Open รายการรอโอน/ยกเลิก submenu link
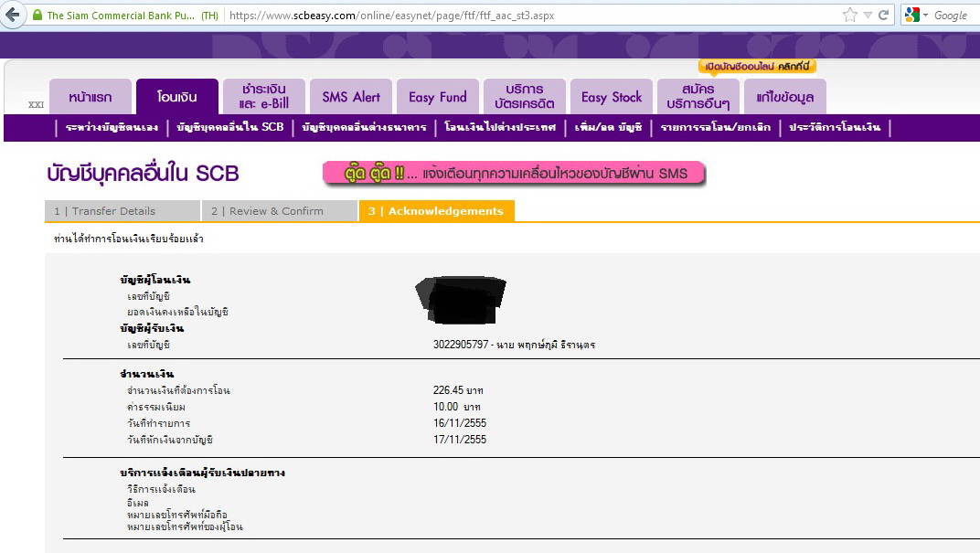Screen dimensions: 980x553 point(716,127)
